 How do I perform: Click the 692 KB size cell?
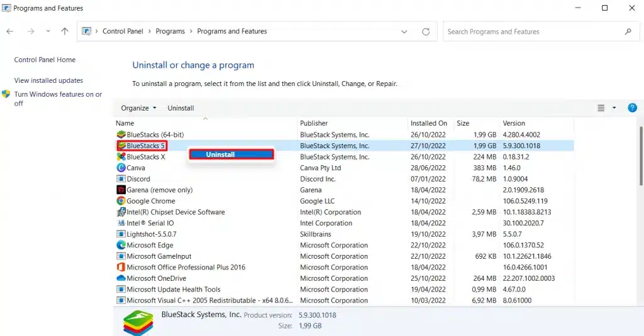[486, 256]
